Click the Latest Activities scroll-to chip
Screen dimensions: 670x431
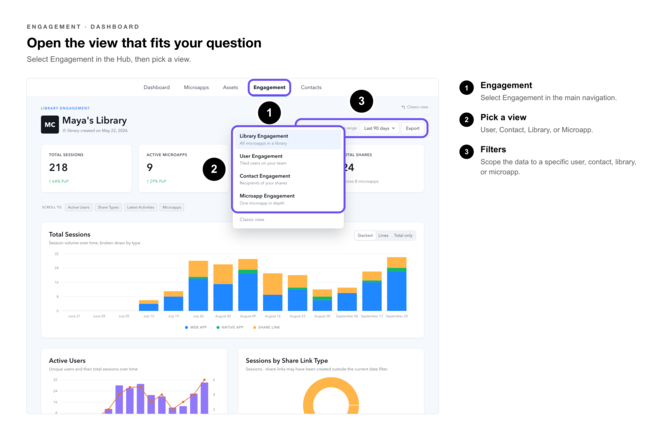click(x=141, y=207)
